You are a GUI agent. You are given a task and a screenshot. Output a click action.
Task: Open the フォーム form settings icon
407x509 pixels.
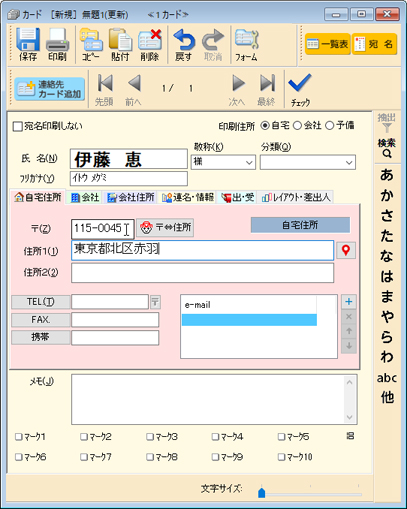point(247,39)
